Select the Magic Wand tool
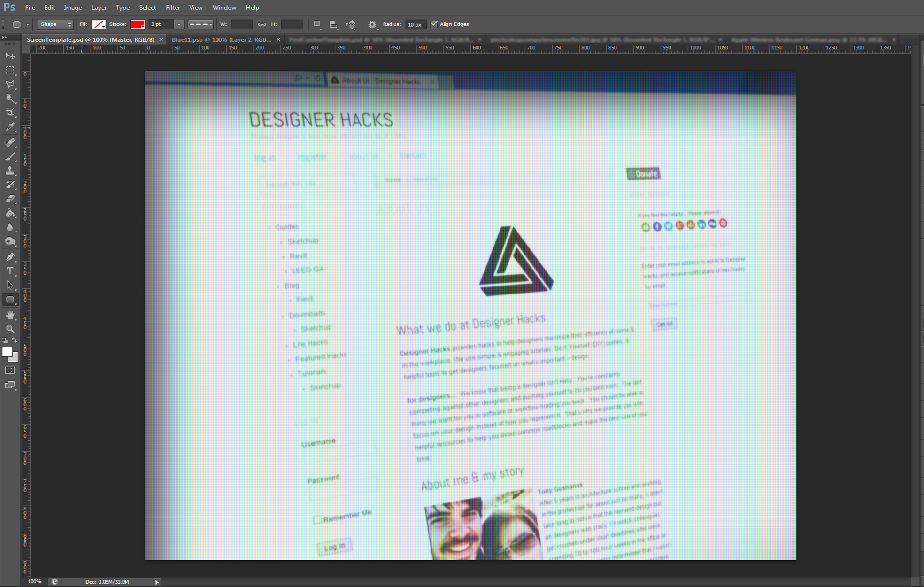The height and width of the screenshot is (587, 924). coord(10,98)
